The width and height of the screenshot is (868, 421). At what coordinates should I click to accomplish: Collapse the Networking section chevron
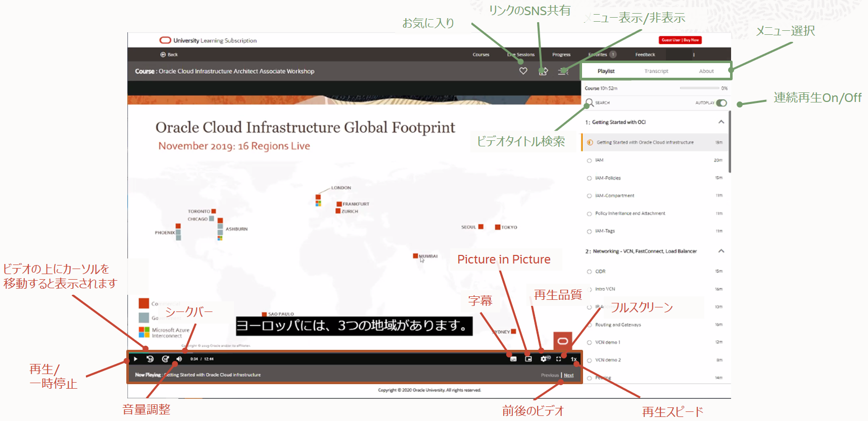click(x=721, y=251)
